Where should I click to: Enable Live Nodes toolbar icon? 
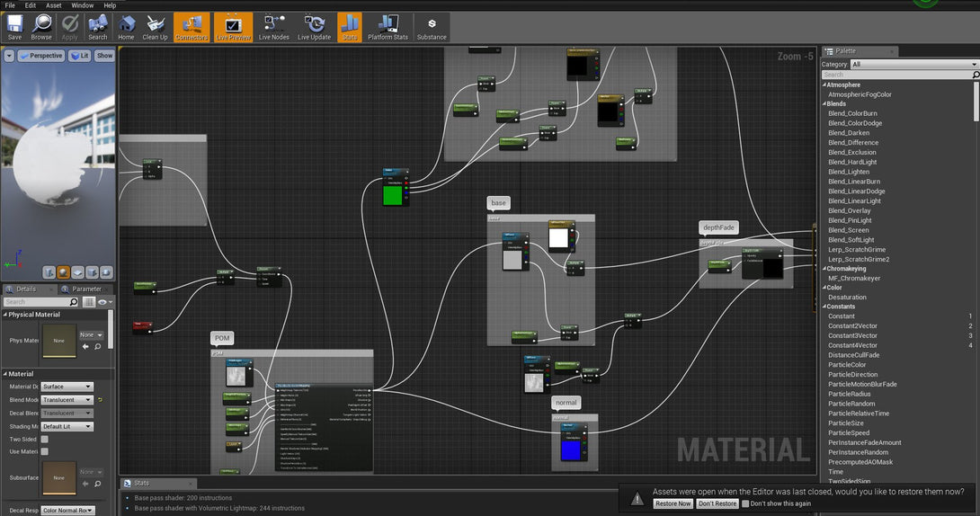click(273, 28)
